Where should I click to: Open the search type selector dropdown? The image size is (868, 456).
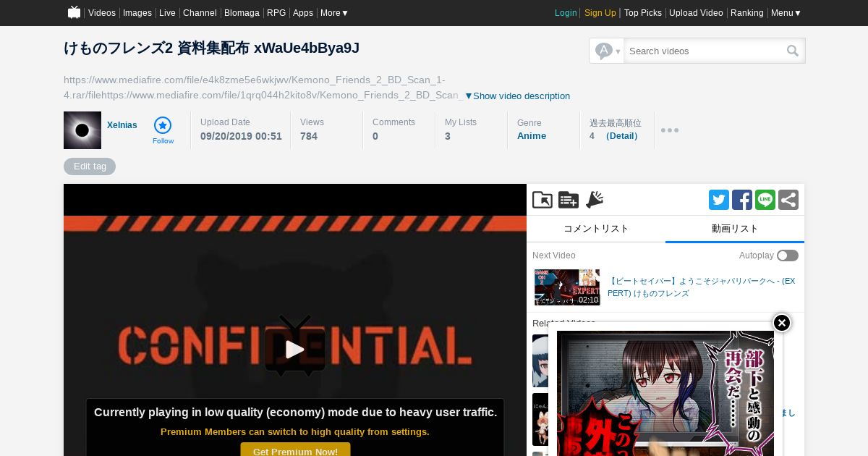click(607, 51)
